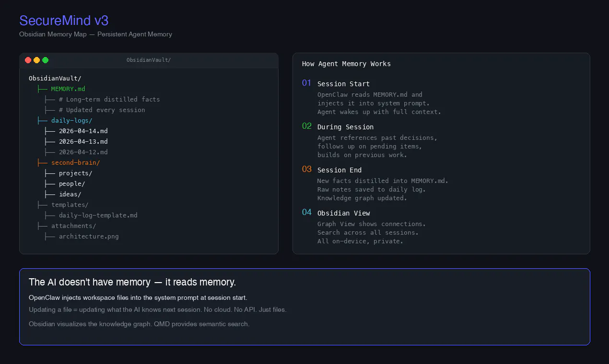Click 'Graph View shows connections.' line
Image resolution: width=609 pixels, height=364 pixels.
(372, 224)
